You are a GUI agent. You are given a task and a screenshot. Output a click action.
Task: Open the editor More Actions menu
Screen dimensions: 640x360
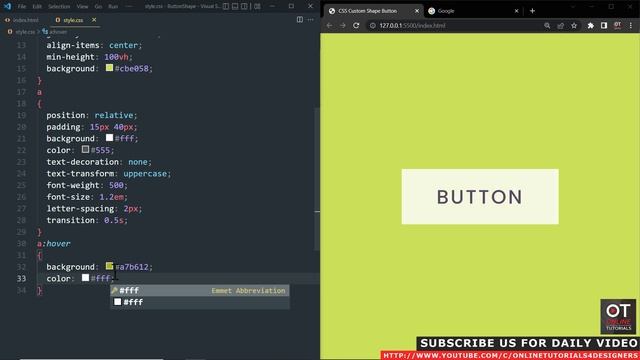311,20
